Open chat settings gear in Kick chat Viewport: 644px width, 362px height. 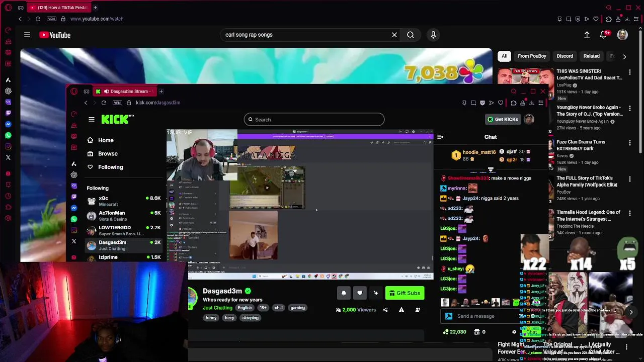tap(514, 332)
